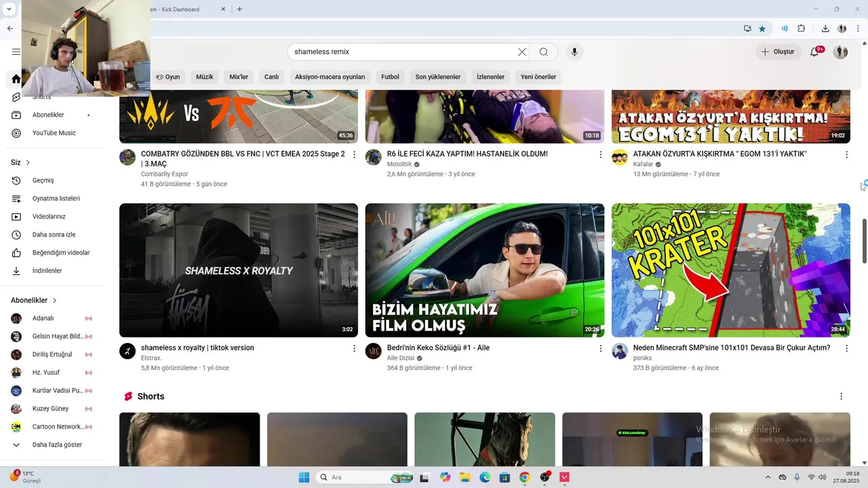
Task: Open options for COMBATRY GÖZÜNDEN BBL video
Action: [354, 155]
